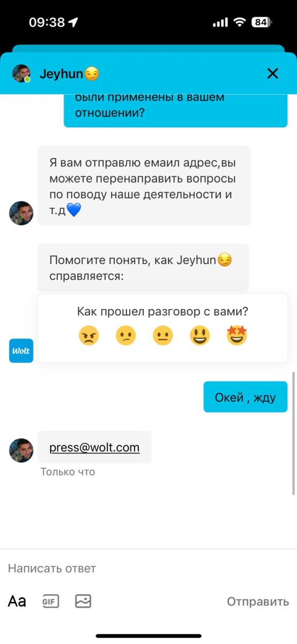The height and width of the screenshot is (644, 297).
Task: Focus the Написать ответ reply field
Action: coord(148,568)
